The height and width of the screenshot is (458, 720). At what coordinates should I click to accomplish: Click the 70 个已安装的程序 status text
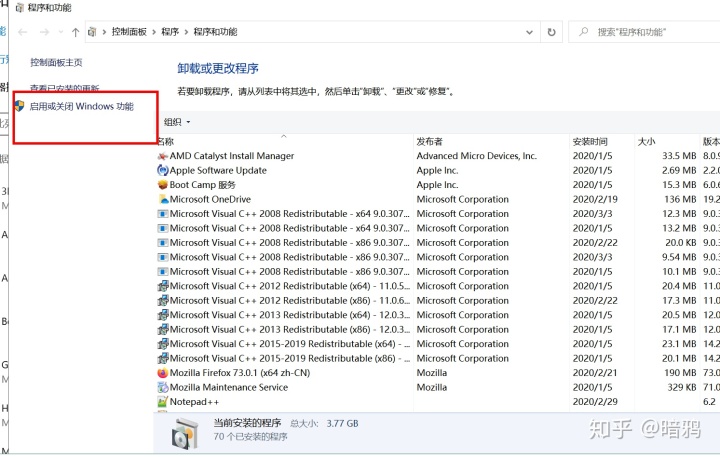250,437
